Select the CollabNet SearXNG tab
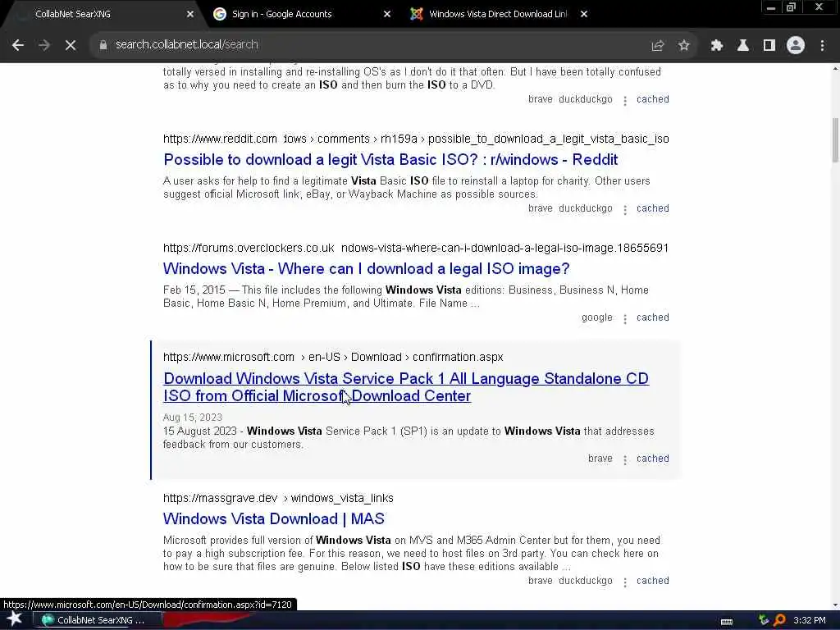840x630 pixels. (102, 14)
